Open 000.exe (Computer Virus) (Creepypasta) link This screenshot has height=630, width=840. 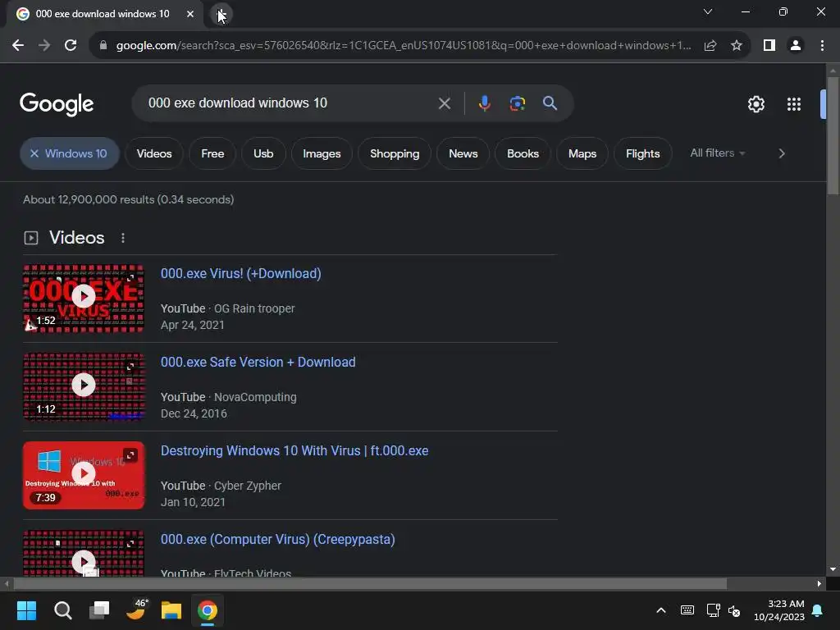click(278, 540)
